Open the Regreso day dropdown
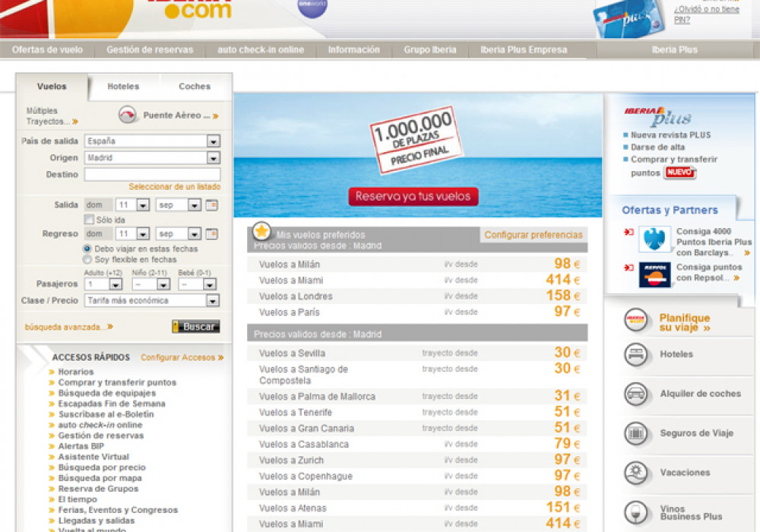 (143, 234)
